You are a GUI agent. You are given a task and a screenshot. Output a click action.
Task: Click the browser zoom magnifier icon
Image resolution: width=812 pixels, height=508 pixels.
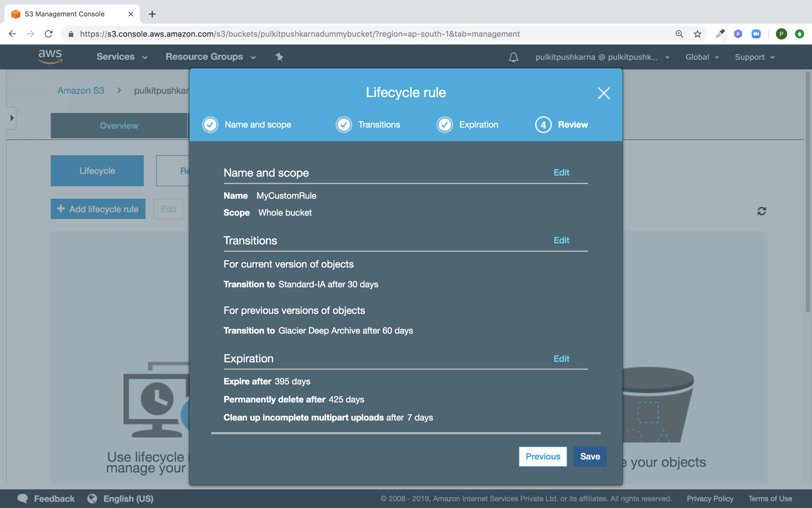point(679,34)
